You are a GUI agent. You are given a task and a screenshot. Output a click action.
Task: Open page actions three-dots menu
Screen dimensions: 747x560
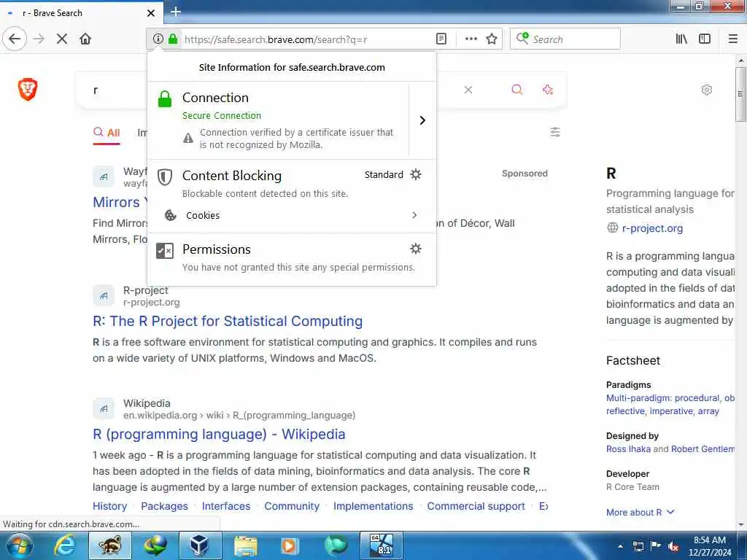pos(471,39)
